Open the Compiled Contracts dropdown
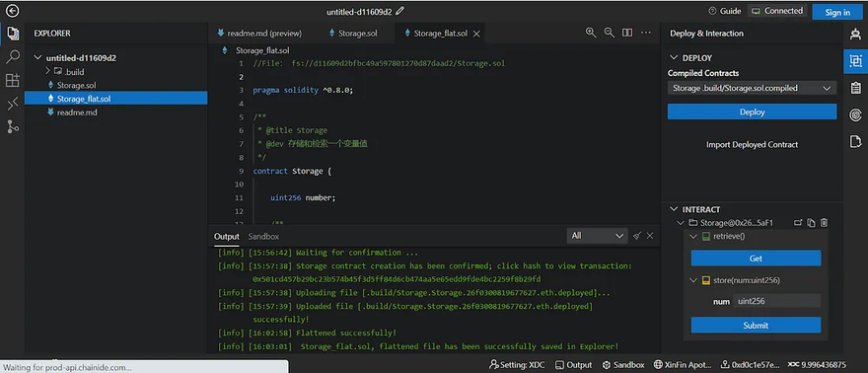Screen dimensions: 868x373 (752, 88)
